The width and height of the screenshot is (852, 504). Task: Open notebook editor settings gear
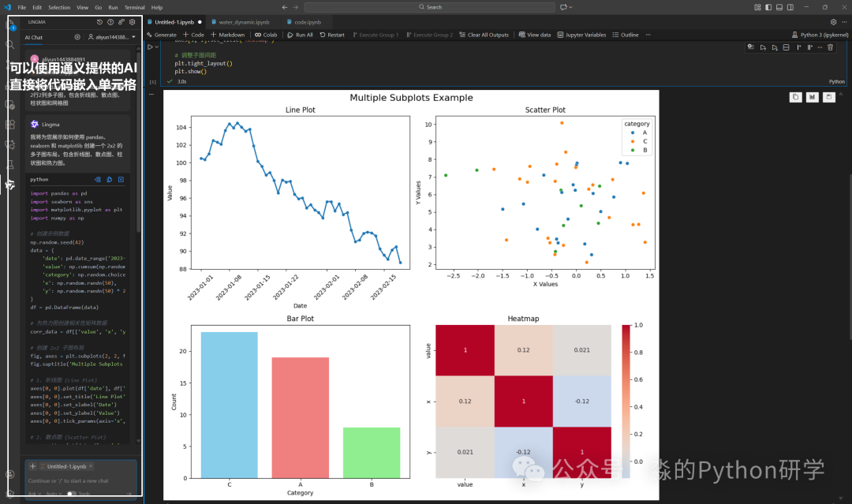click(833, 22)
